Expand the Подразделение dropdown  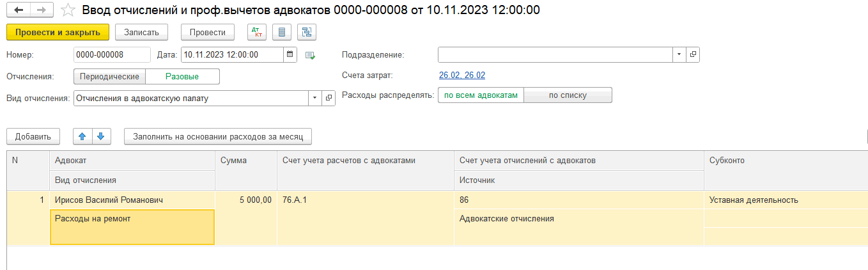click(679, 54)
